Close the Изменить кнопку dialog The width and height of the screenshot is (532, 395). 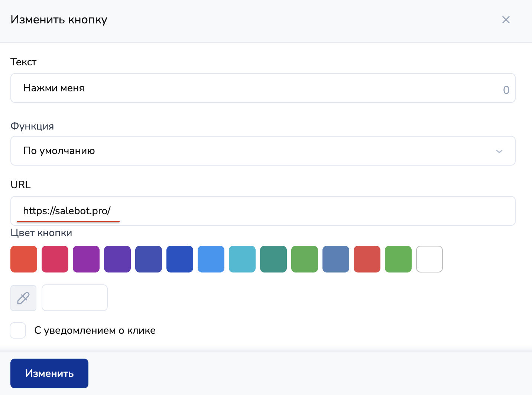506,20
